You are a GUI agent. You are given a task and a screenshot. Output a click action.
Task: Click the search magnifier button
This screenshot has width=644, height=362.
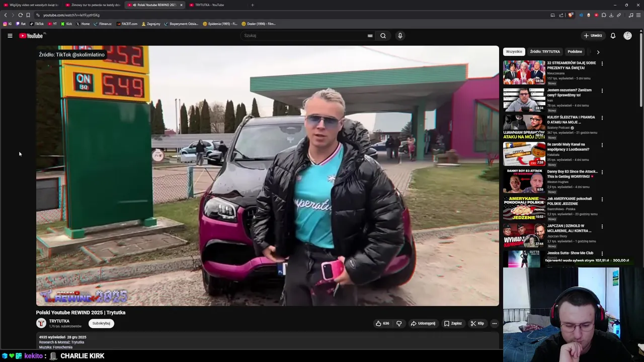(383, 36)
